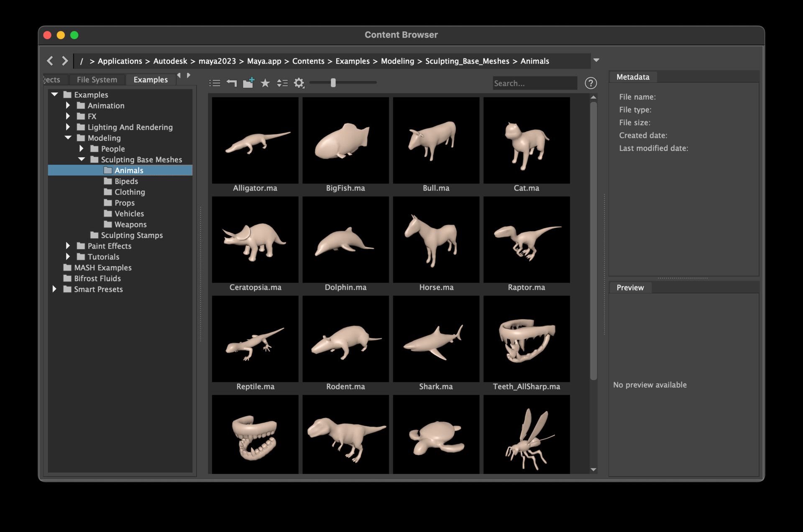The image size is (803, 532).
Task: Select the Metadata tab
Action: click(x=633, y=77)
